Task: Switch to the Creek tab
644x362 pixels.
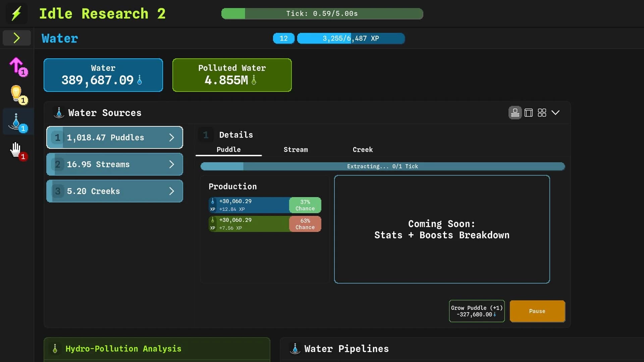Action: point(363,149)
